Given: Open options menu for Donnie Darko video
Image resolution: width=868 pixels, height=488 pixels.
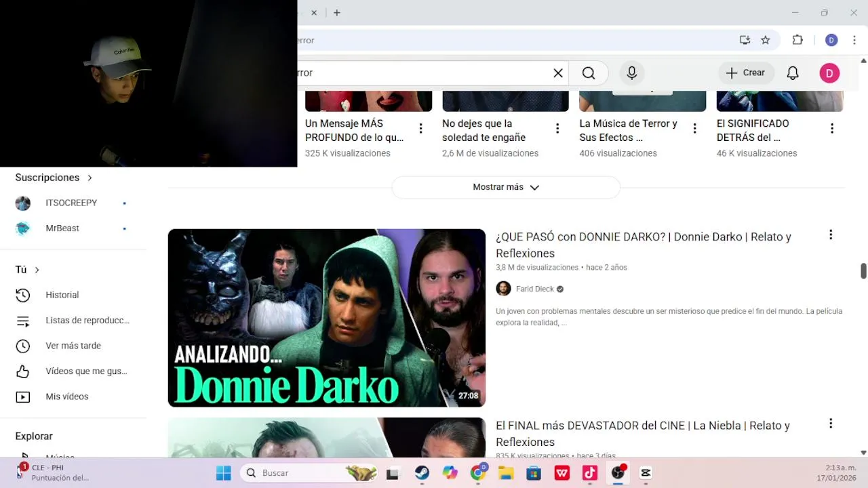Looking at the screenshot, I should [x=831, y=235].
